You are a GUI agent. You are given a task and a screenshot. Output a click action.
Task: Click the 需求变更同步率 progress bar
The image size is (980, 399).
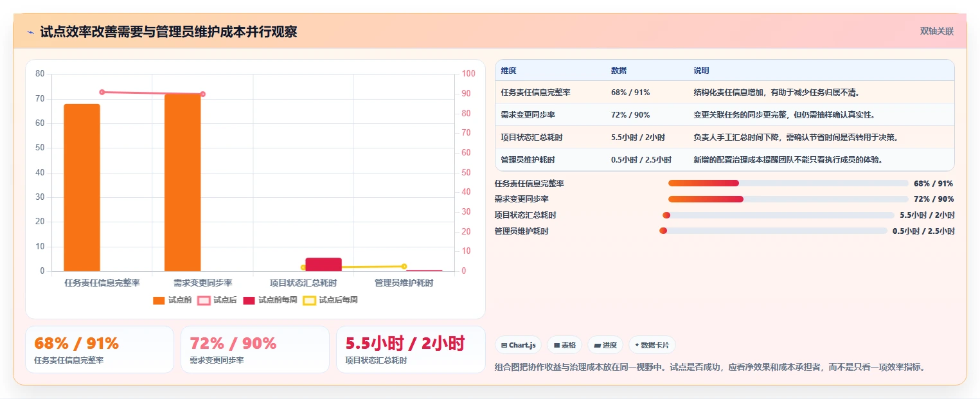click(x=788, y=199)
